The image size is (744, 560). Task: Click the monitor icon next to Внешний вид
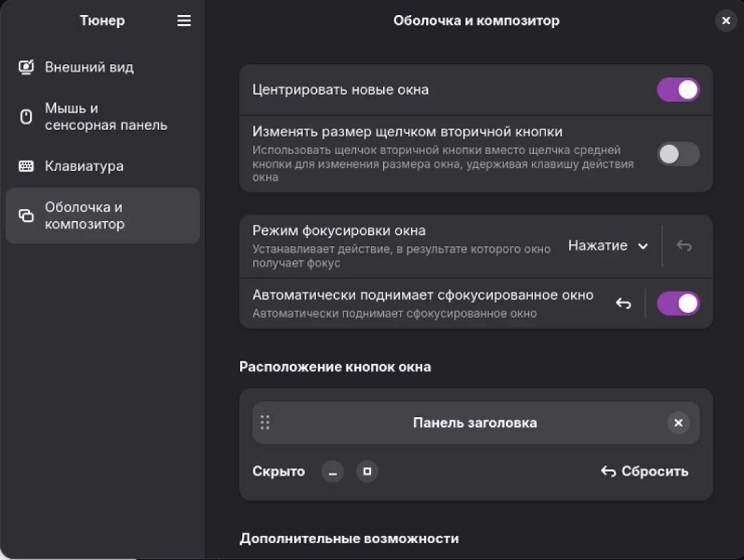(x=25, y=67)
